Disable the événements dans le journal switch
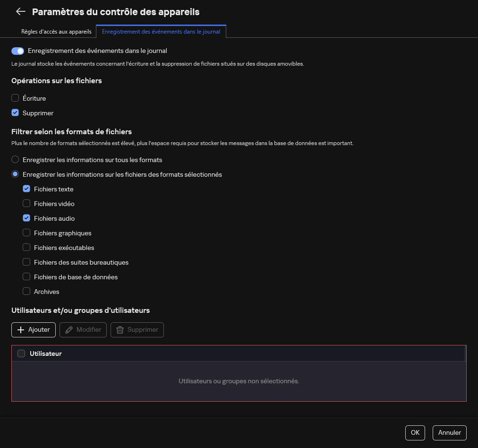Image resolution: width=478 pixels, height=448 pixels. pos(17,51)
